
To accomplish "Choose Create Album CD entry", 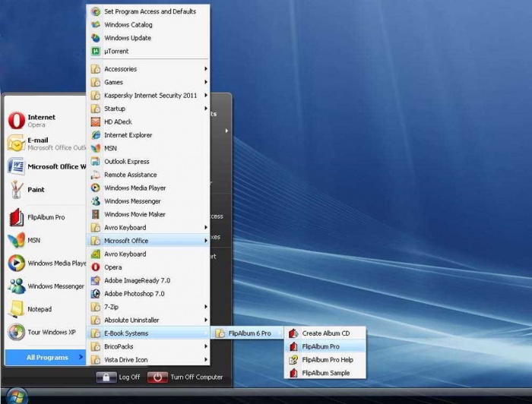I will (x=325, y=333).
